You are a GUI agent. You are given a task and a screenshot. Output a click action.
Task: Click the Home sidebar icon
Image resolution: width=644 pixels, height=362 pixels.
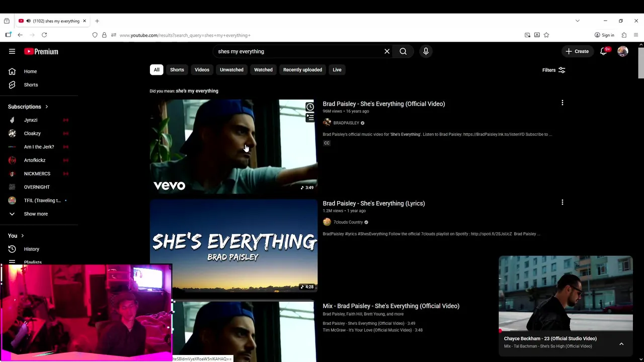coord(12,71)
